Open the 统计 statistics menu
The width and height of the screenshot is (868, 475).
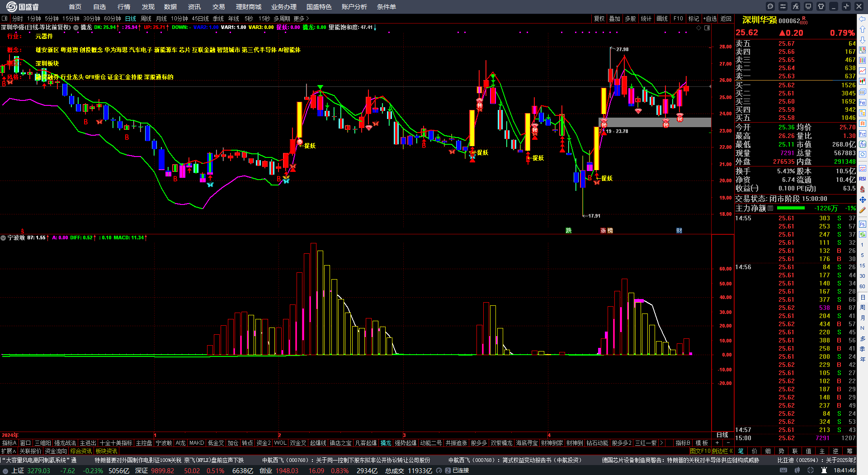coord(646,19)
